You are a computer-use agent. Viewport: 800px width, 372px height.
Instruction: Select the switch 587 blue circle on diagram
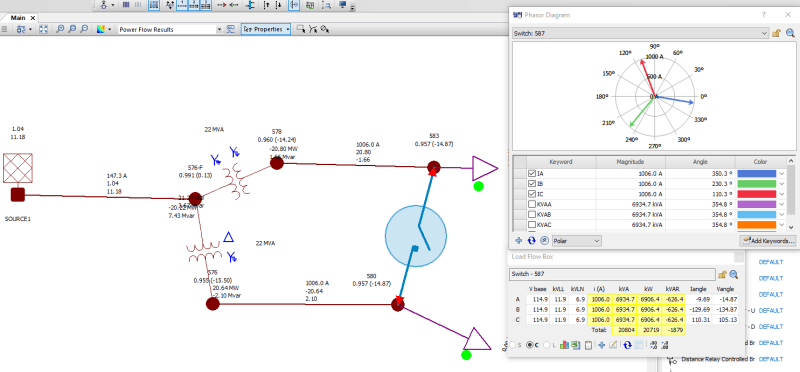416,235
